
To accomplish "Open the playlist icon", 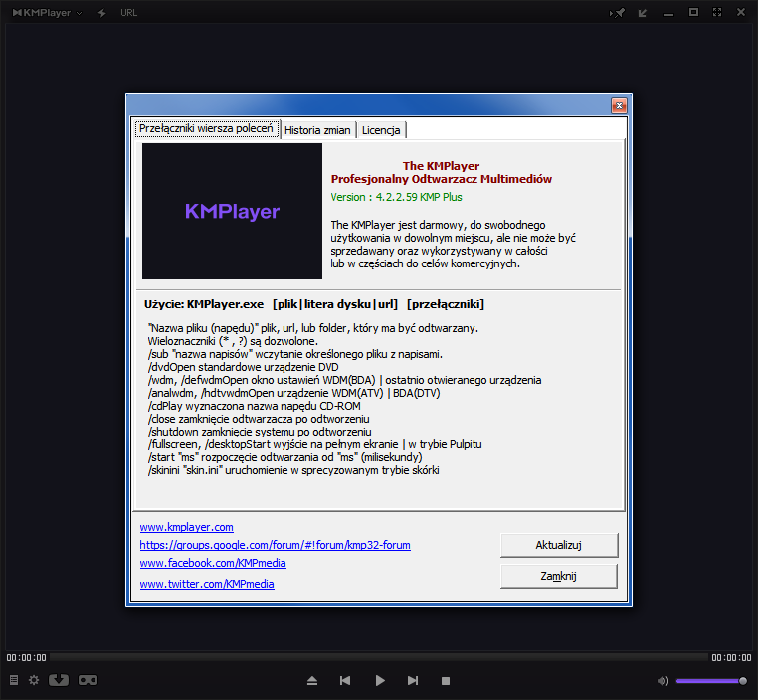I will coord(14,680).
